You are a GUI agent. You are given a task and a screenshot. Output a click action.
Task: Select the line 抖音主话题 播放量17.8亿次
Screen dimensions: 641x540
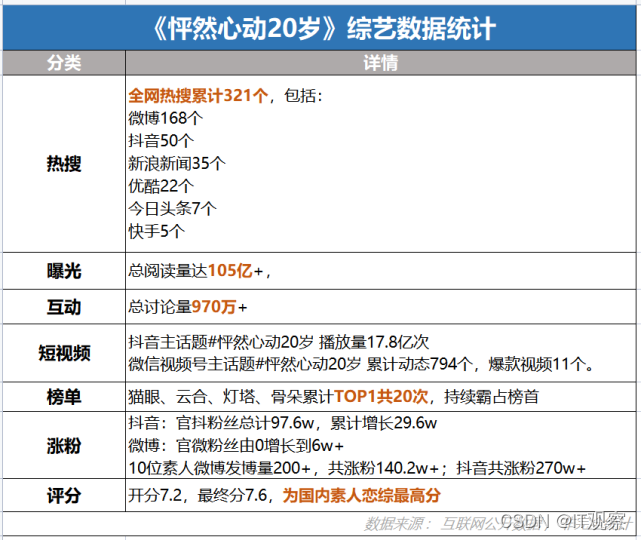tap(278, 342)
